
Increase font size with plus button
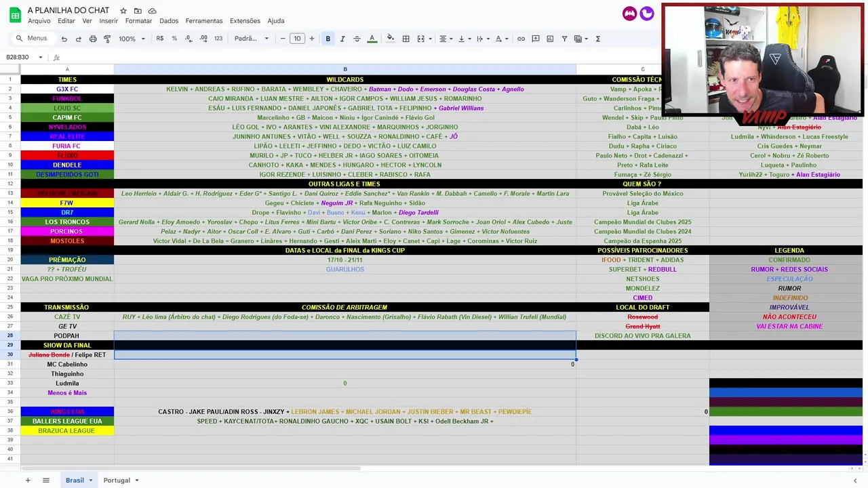click(x=312, y=39)
